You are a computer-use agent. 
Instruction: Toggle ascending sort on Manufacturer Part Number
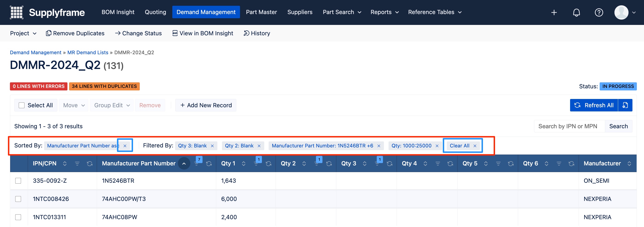pos(184,164)
